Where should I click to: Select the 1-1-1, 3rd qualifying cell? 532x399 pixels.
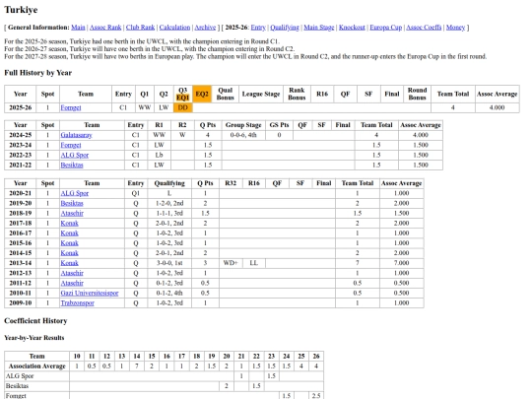point(169,214)
